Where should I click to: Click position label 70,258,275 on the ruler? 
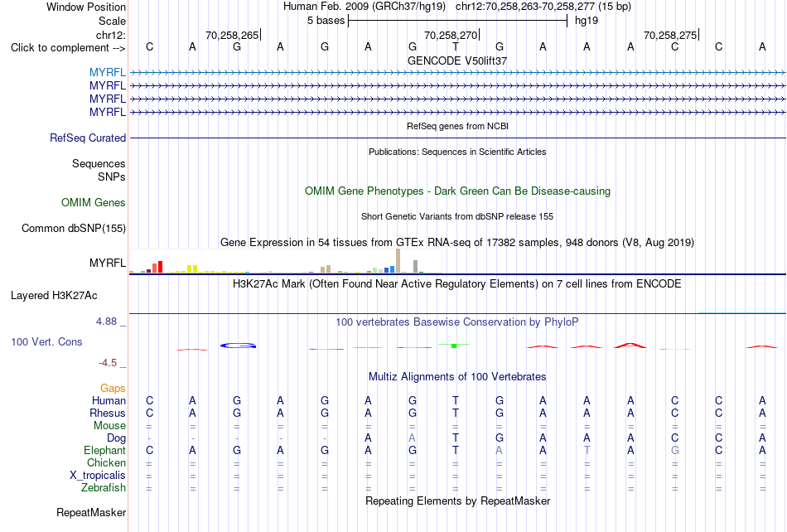point(670,35)
